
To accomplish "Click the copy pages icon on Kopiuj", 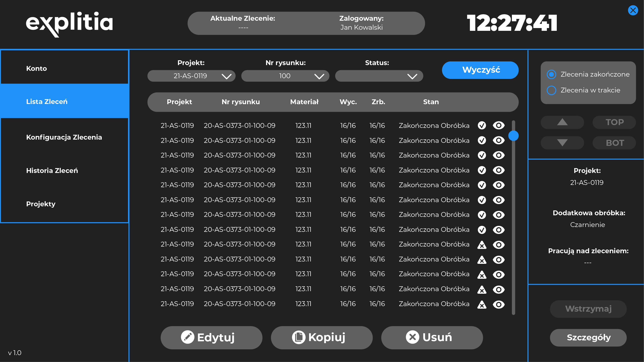I will pyautogui.click(x=299, y=337).
